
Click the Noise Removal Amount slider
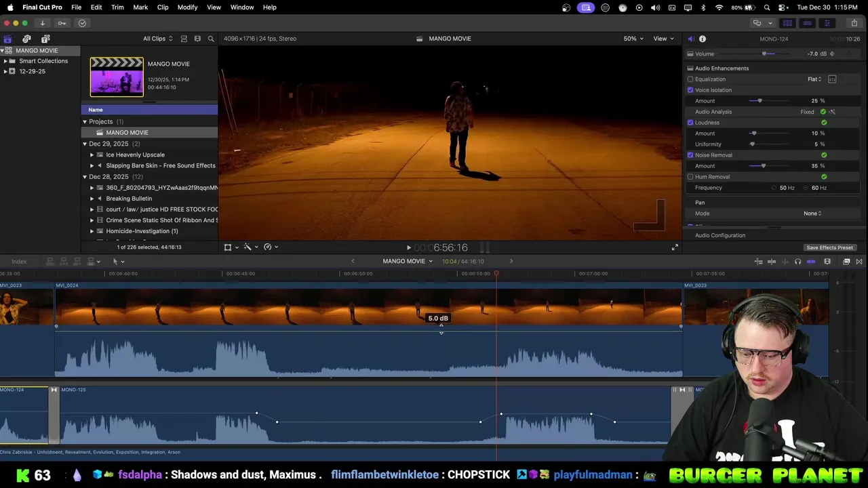764,166
